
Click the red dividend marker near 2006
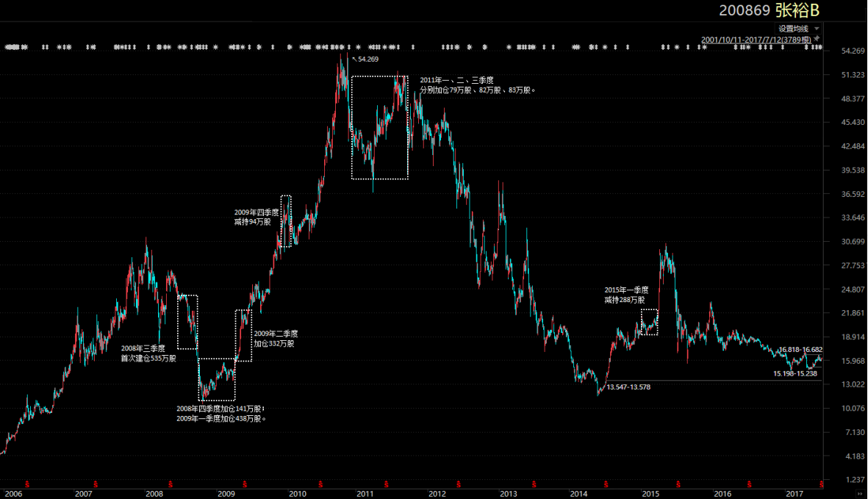pos(27,484)
